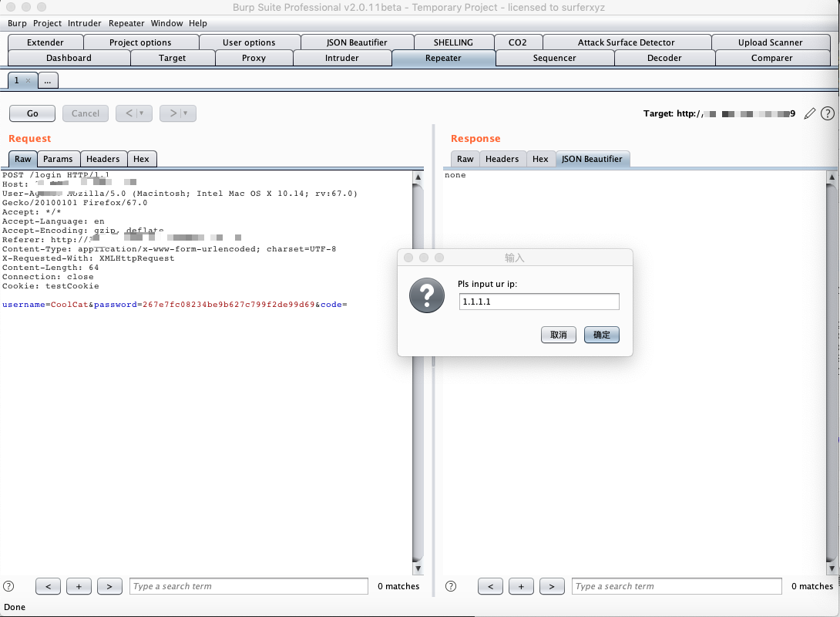
Task: Close Repeater tab 1 with x icon
Action: tap(28, 80)
